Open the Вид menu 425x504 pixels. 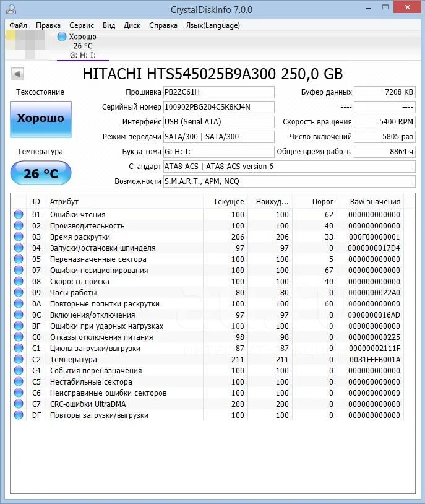tap(109, 25)
